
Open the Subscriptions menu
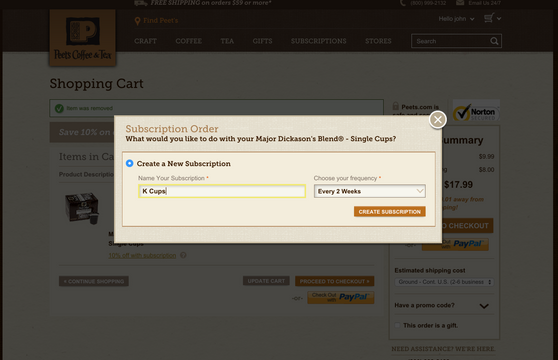click(319, 41)
